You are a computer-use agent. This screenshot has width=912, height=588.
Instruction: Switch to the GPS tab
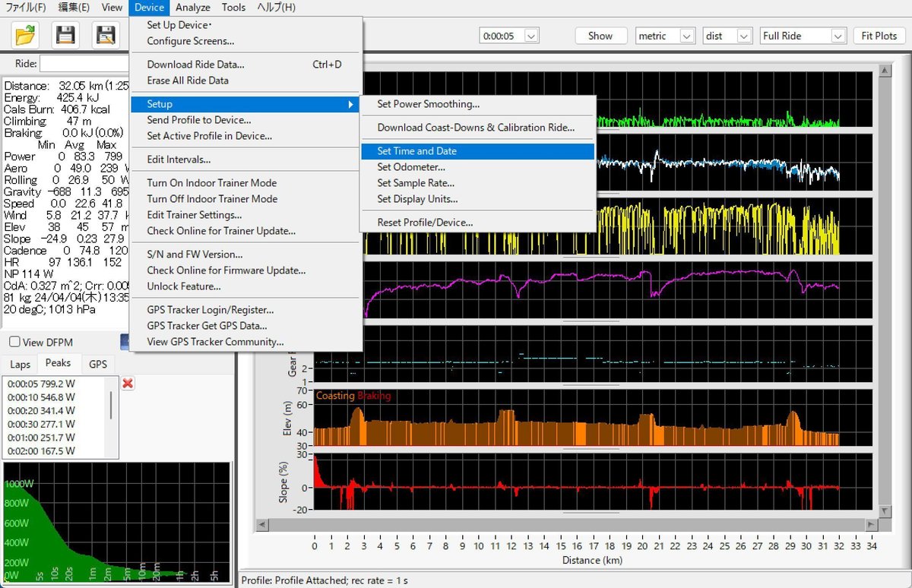click(98, 365)
